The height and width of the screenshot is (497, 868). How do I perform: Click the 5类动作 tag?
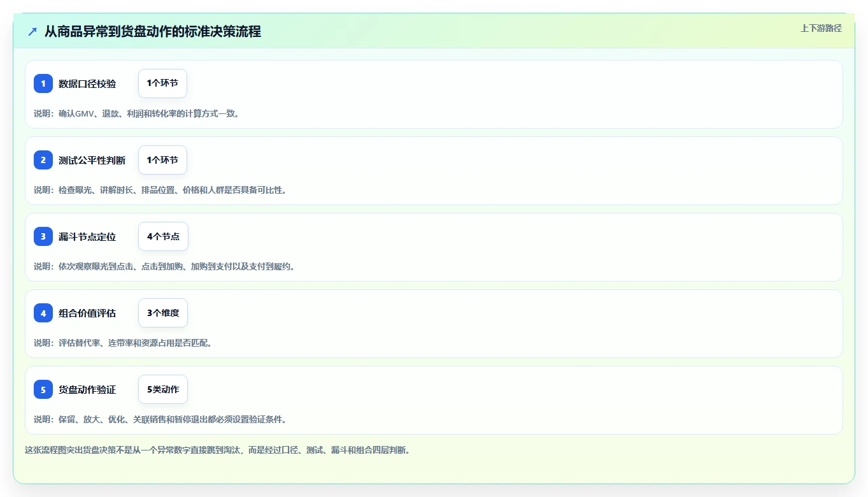tap(163, 389)
